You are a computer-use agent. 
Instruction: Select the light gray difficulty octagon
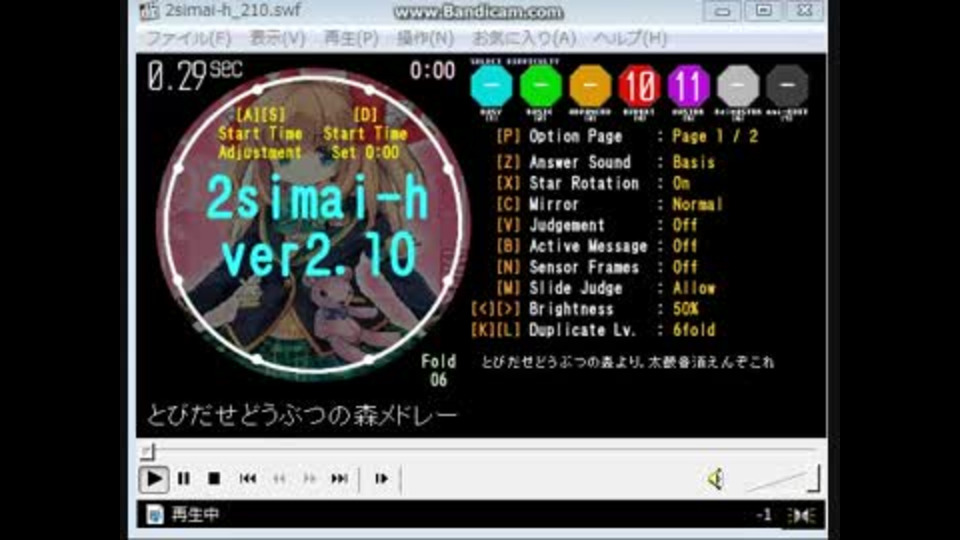(x=738, y=86)
